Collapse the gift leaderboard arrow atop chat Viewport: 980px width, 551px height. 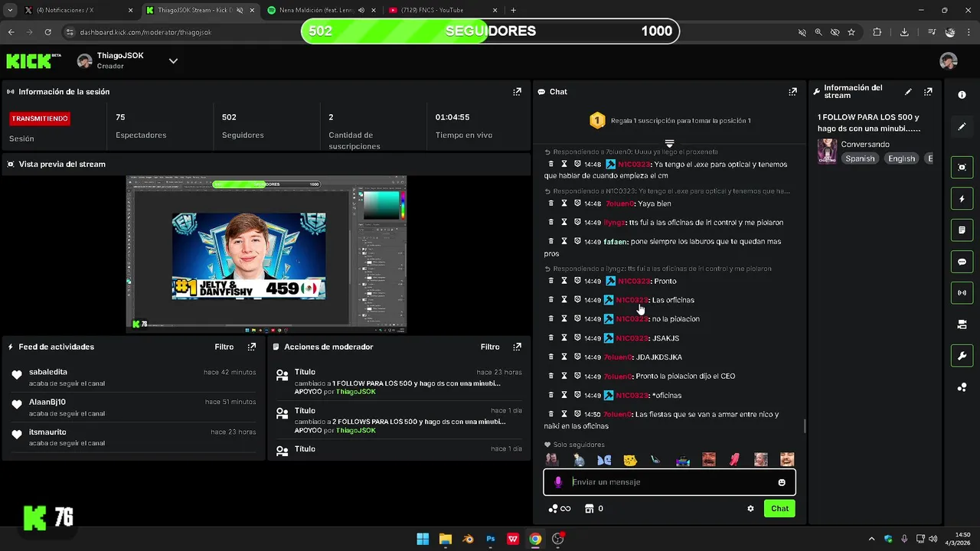tap(669, 143)
